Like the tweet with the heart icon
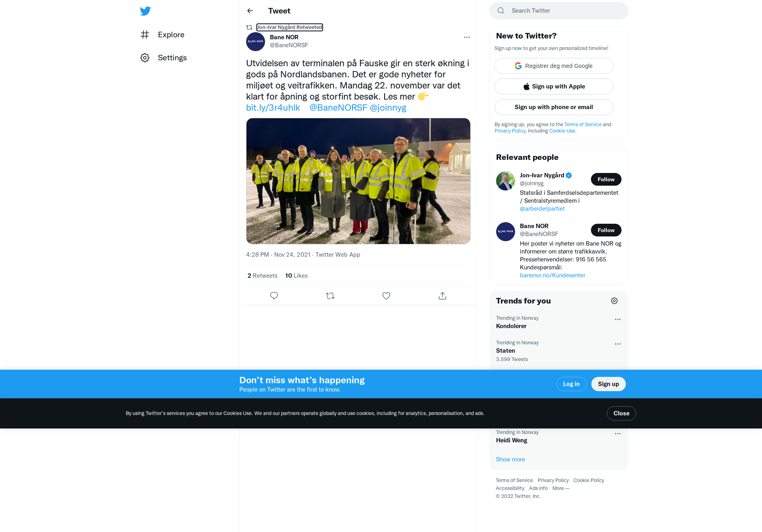The image size is (762, 532). 386,296
